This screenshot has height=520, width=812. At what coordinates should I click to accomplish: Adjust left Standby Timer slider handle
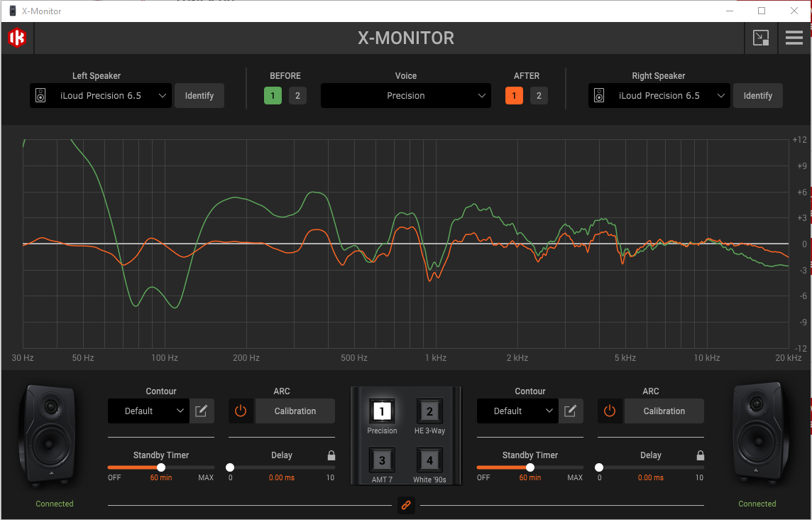(161, 467)
